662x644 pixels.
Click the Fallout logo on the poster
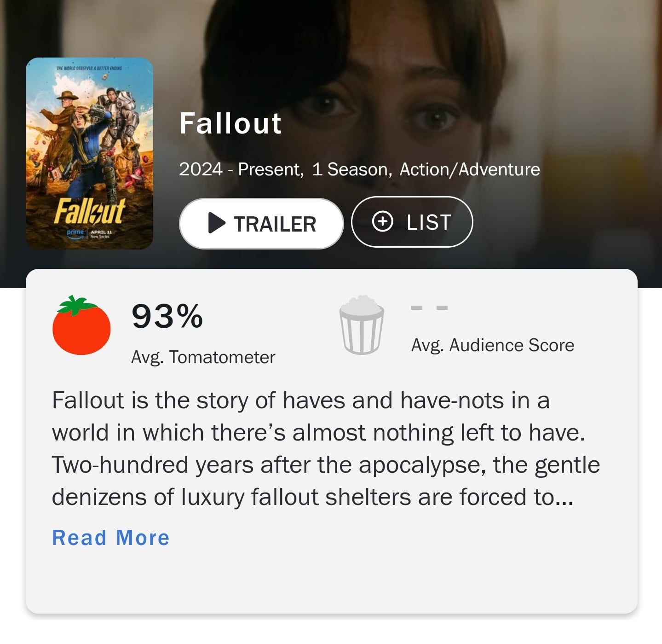[x=89, y=211]
